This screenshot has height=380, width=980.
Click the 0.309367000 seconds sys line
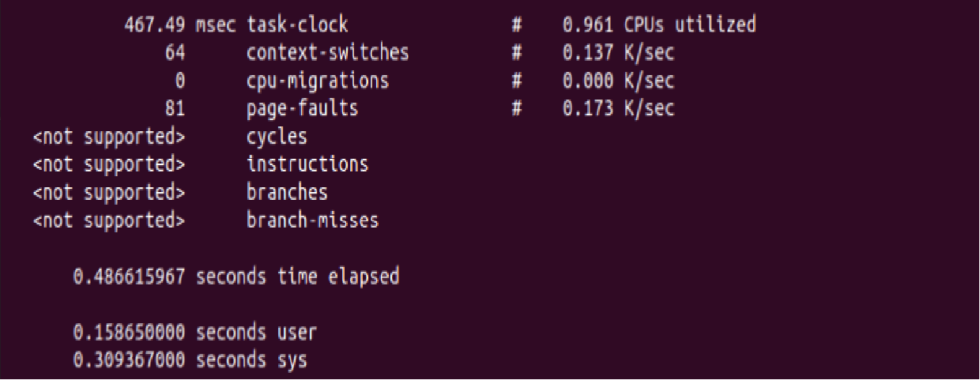tap(190, 360)
